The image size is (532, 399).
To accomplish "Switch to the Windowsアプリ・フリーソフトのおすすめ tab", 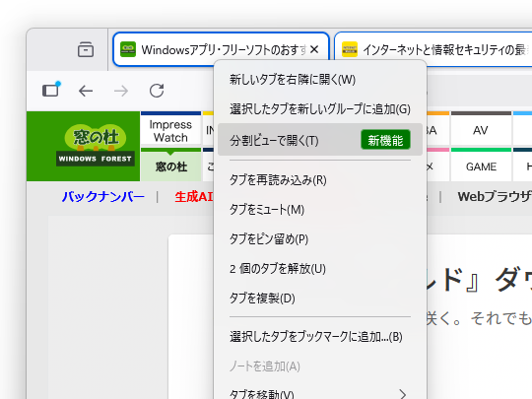I will (x=221, y=49).
